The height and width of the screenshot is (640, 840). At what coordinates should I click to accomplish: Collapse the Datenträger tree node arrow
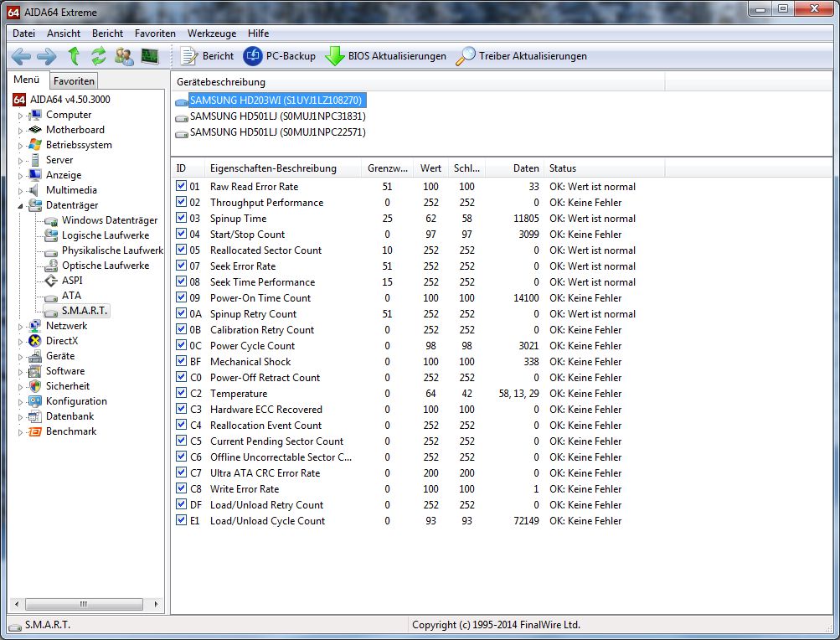coord(20,205)
